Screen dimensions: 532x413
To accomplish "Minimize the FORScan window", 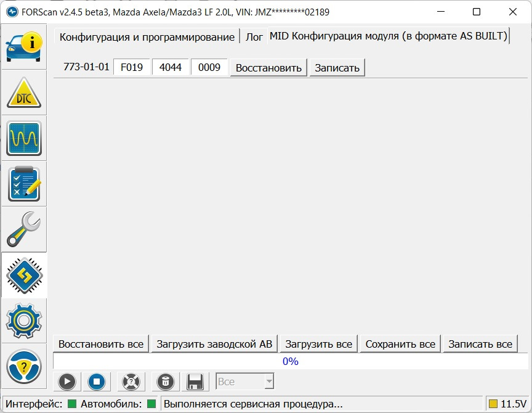I will coord(441,12).
